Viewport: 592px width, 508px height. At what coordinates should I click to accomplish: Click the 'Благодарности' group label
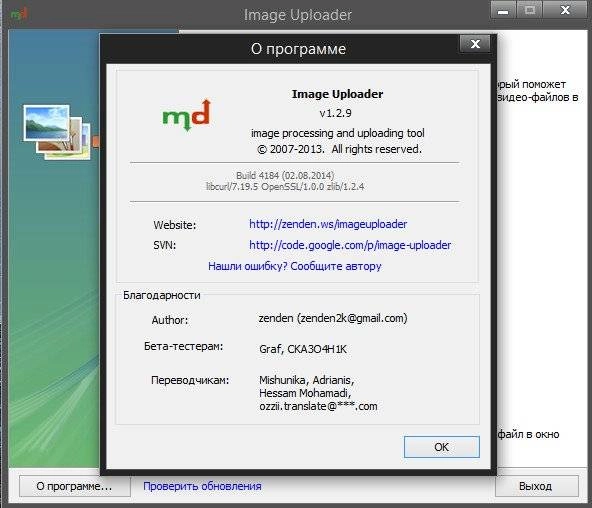pos(162,295)
